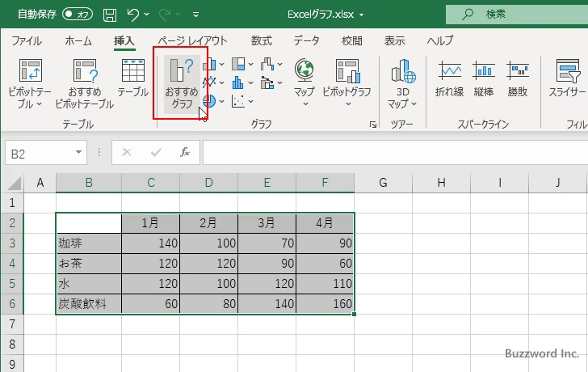Click the formula bar cancel X

click(127, 152)
